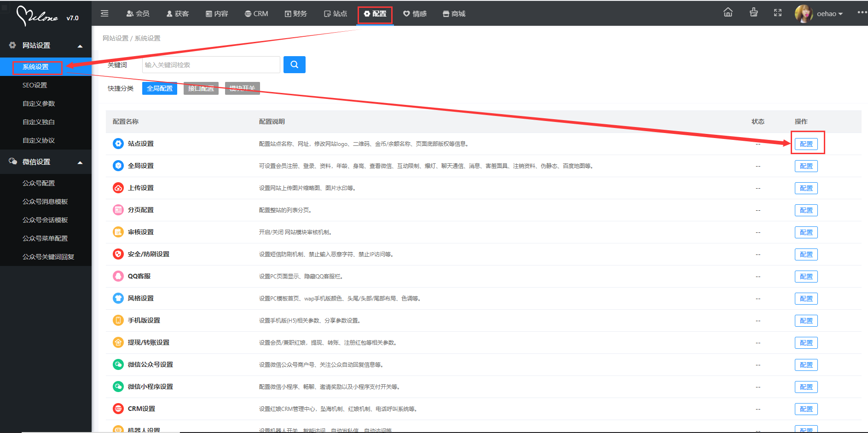Image resolution: width=868 pixels, height=433 pixels.
Task: Focus the 关键词 search input field
Action: pos(211,64)
